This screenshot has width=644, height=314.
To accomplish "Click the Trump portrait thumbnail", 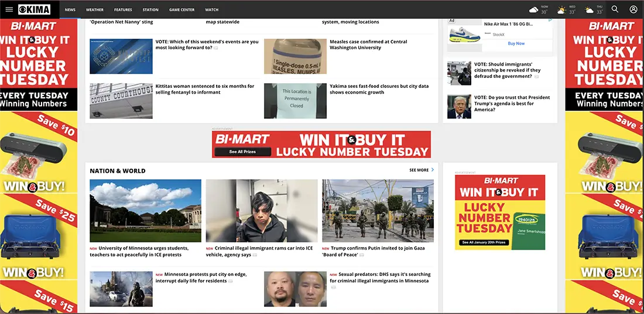I will [459, 107].
